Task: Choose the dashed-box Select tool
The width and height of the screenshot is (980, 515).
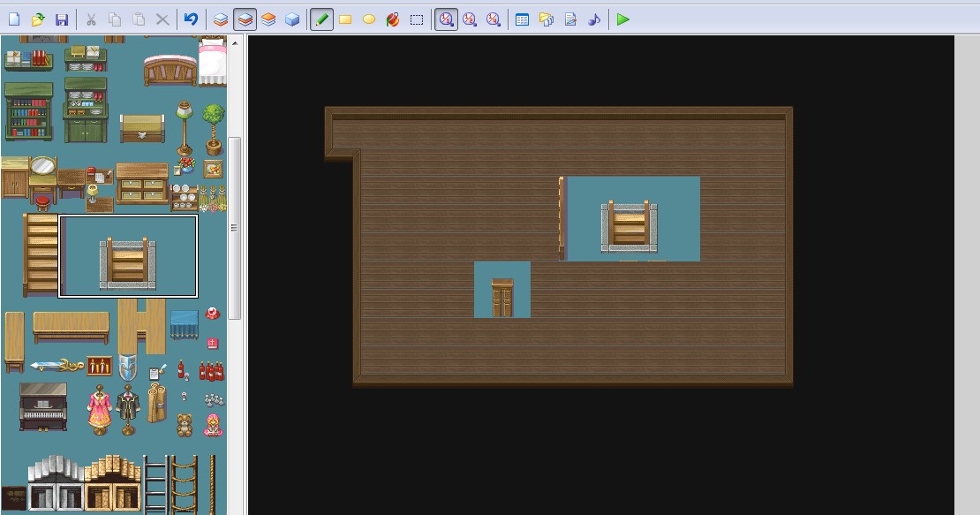Action: (x=416, y=19)
